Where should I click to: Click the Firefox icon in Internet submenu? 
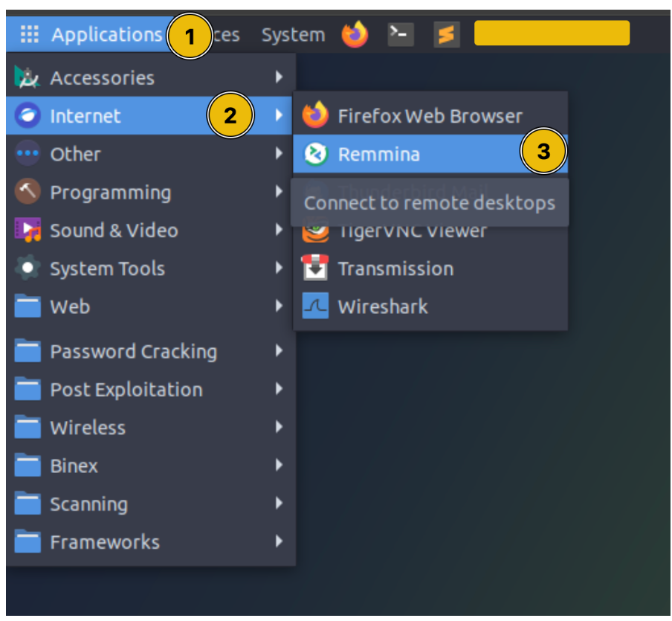click(315, 115)
